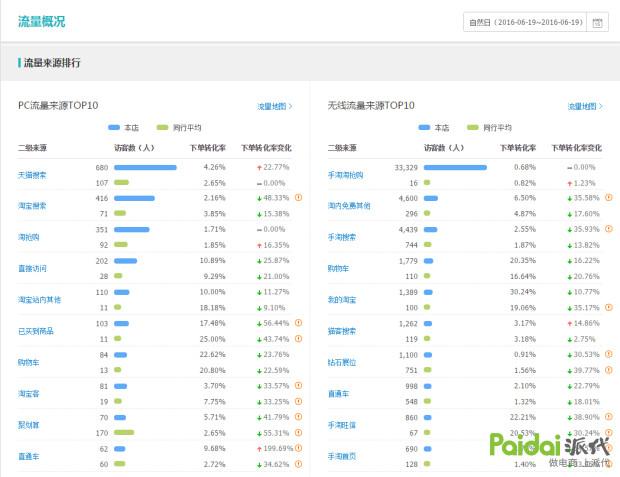Click info icon beside 33.57% change
This screenshot has width=620, height=477.
[x=299, y=386]
